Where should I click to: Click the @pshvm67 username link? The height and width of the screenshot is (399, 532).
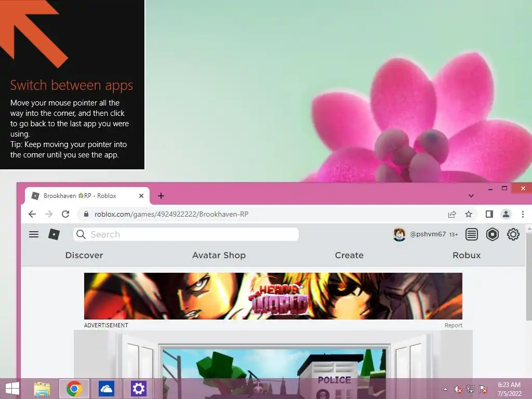coord(428,234)
